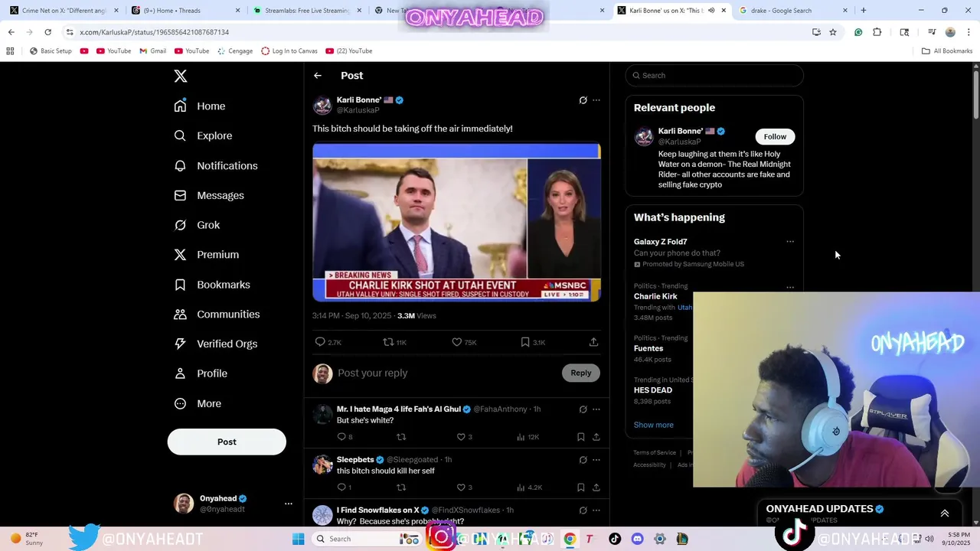Collapse Onyahead Updates messages panel
Viewport: 980px width, 551px height.
(945, 514)
